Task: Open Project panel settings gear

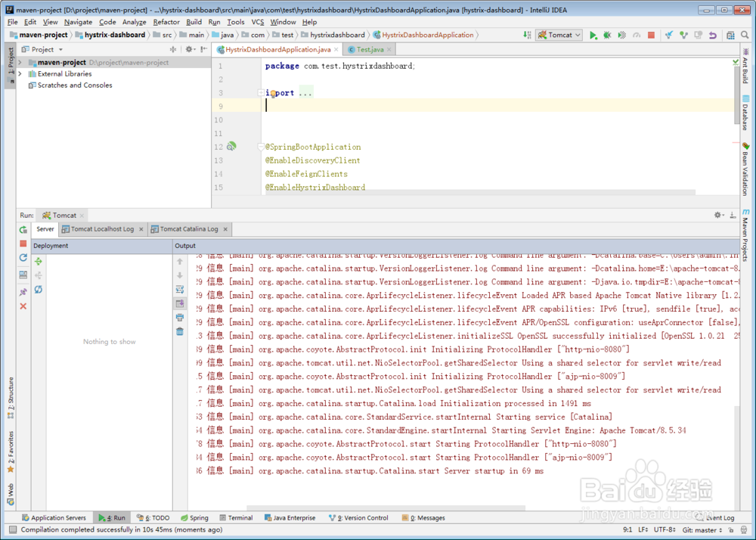Action: coord(190,49)
